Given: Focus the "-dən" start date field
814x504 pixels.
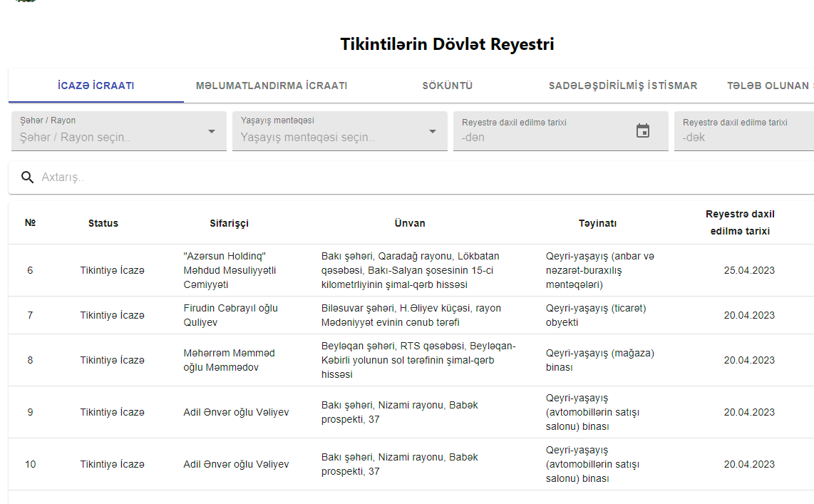Looking at the screenshot, I should click(542, 137).
